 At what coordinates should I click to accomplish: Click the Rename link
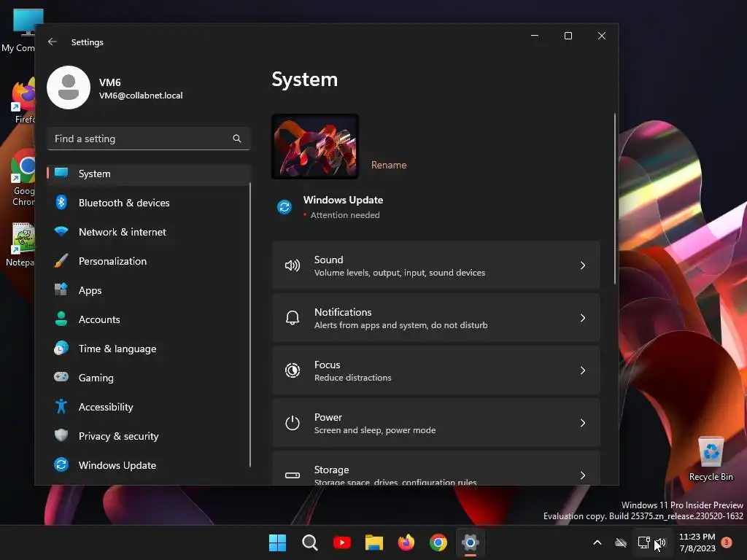pos(389,165)
